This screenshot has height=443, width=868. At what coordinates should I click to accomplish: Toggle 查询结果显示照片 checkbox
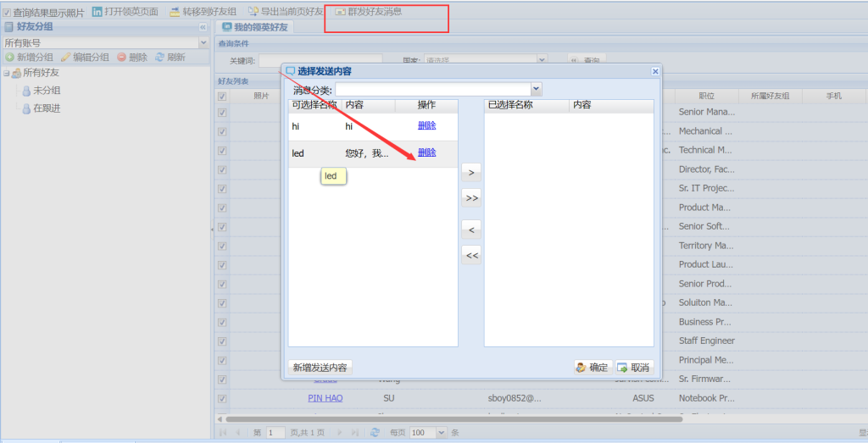7,13
